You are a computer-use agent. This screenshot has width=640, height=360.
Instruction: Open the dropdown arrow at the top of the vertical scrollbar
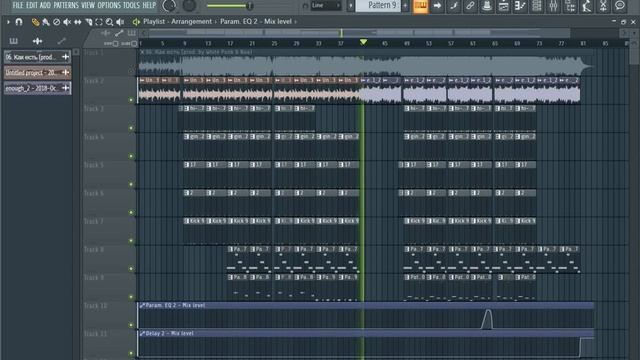(x=634, y=33)
